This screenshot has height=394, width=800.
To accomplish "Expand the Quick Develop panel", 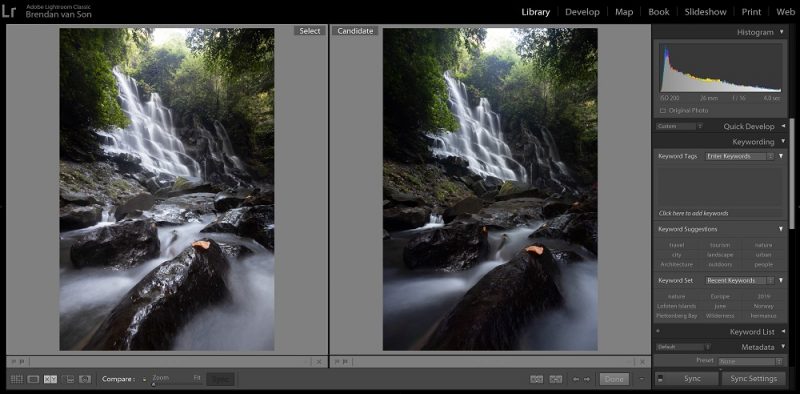I will coord(783,126).
